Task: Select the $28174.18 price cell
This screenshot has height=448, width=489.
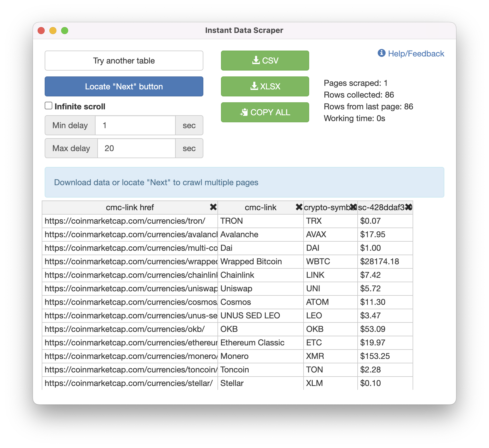Action: (x=385, y=262)
